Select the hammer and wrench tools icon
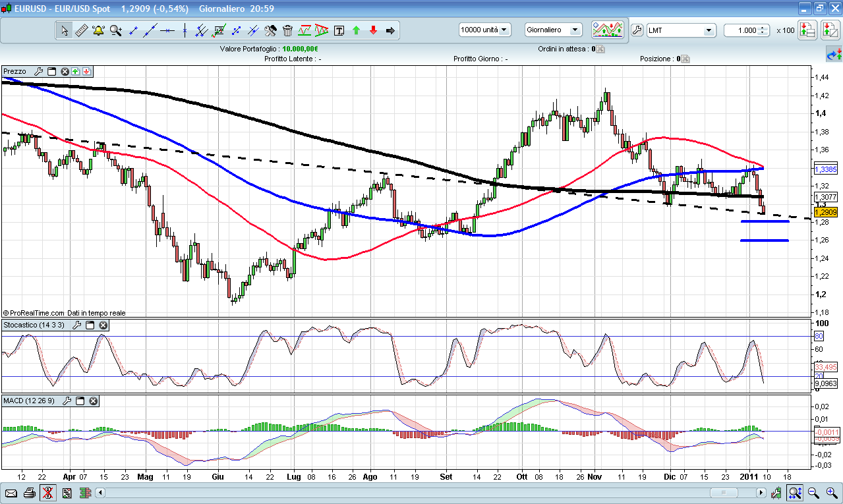Image resolution: width=843 pixels, height=504 pixels. click(x=270, y=30)
